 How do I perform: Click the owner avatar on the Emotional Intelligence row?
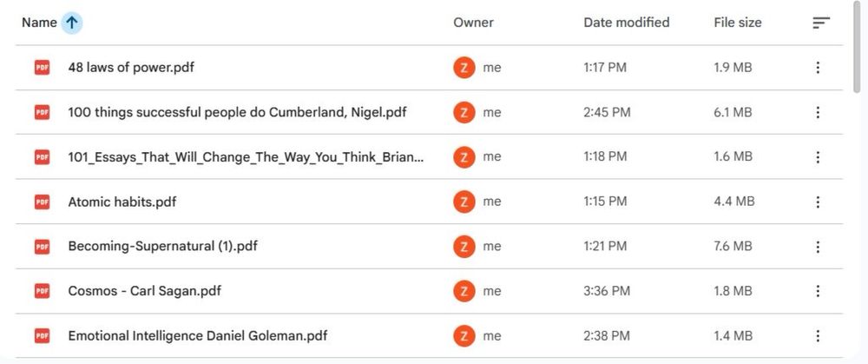tap(464, 336)
